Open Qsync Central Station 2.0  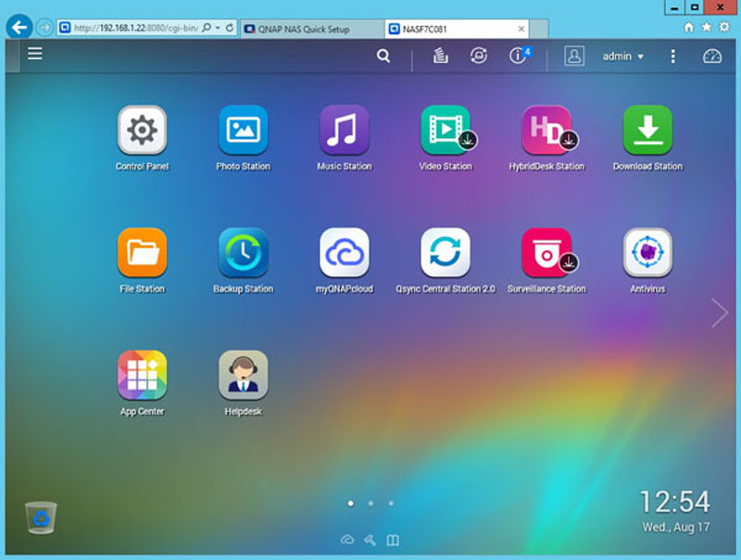pos(445,253)
